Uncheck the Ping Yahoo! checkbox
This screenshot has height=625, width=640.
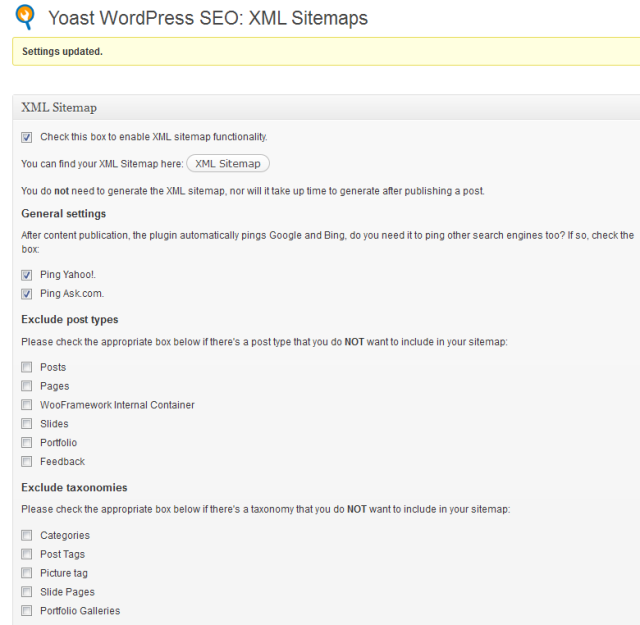tap(27, 275)
